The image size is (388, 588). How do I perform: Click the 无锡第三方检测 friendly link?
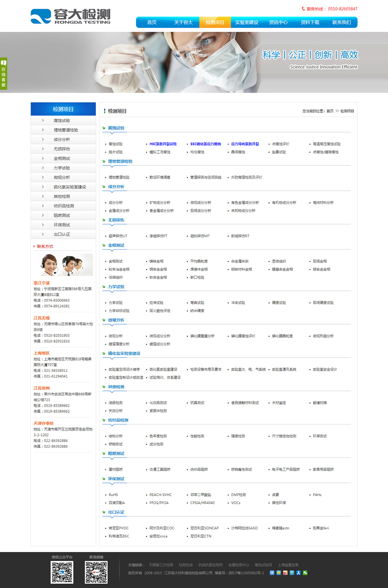[161, 565]
